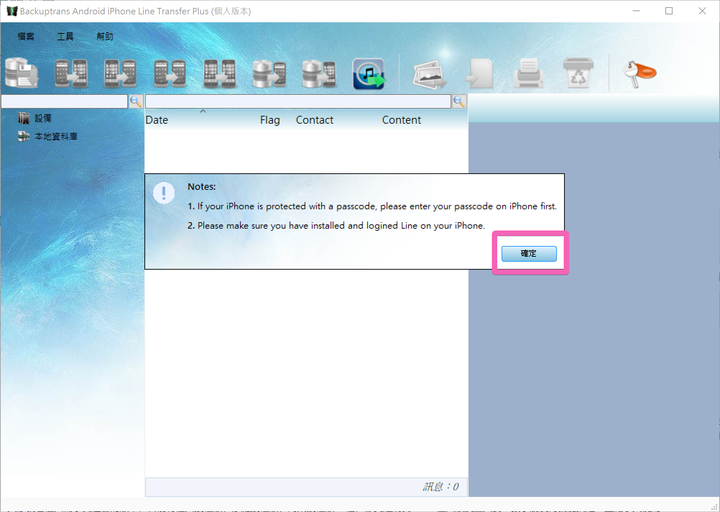Open the 檔案 menu
The width and height of the screenshot is (720, 512).
point(26,36)
